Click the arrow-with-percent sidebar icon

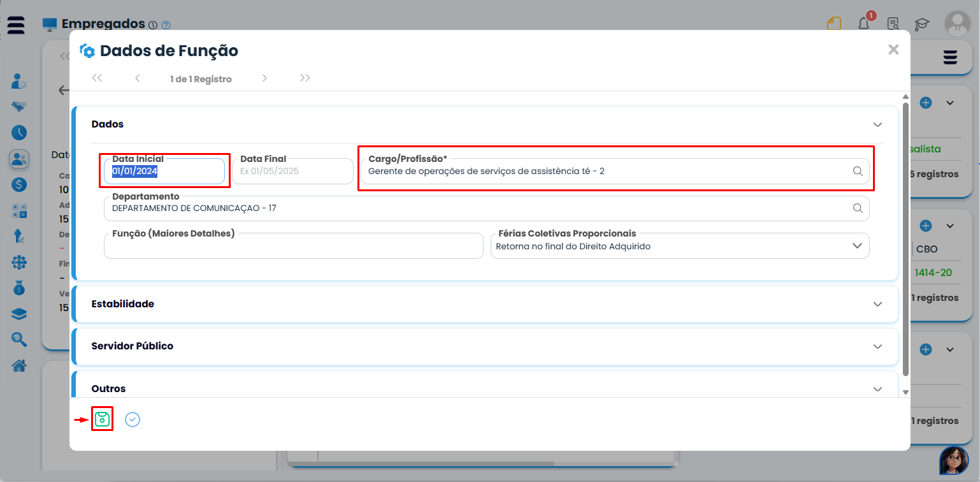click(19, 237)
